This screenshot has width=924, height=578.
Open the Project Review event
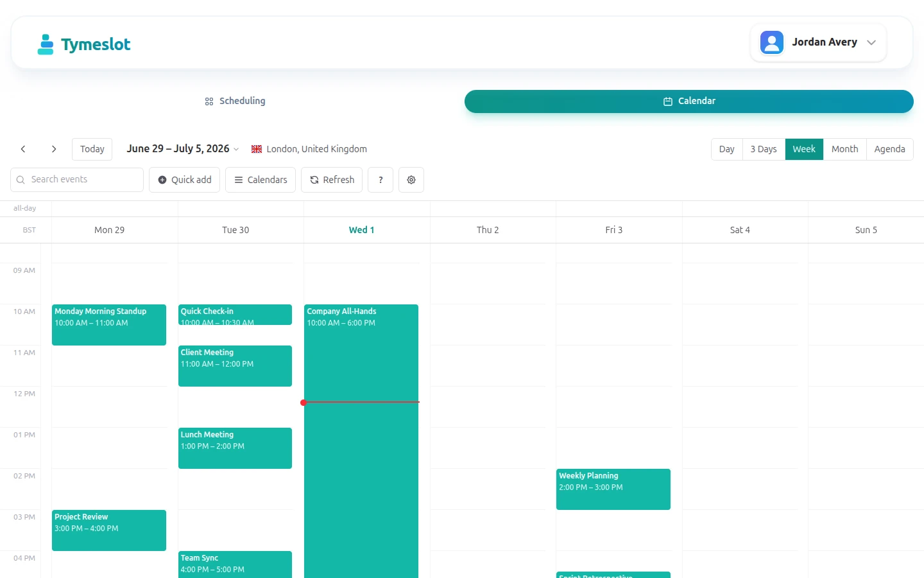pyautogui.click(x=109, y=530)
